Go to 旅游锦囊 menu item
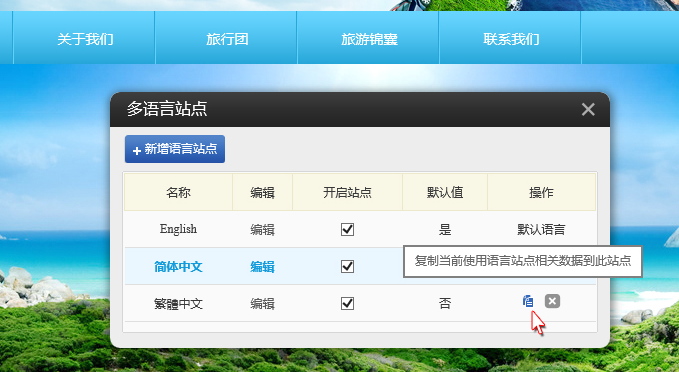The width and height of the screenshot is (679, 372). click(369, 39)
